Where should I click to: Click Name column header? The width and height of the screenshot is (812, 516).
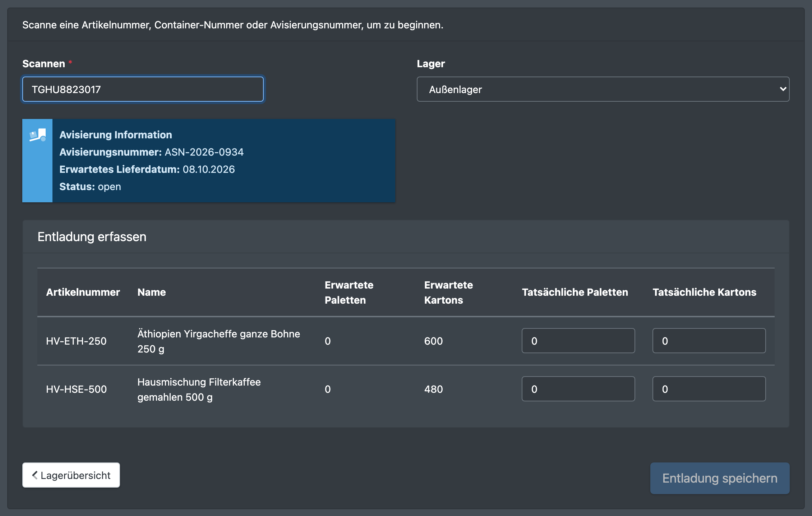tap(152, 292)
